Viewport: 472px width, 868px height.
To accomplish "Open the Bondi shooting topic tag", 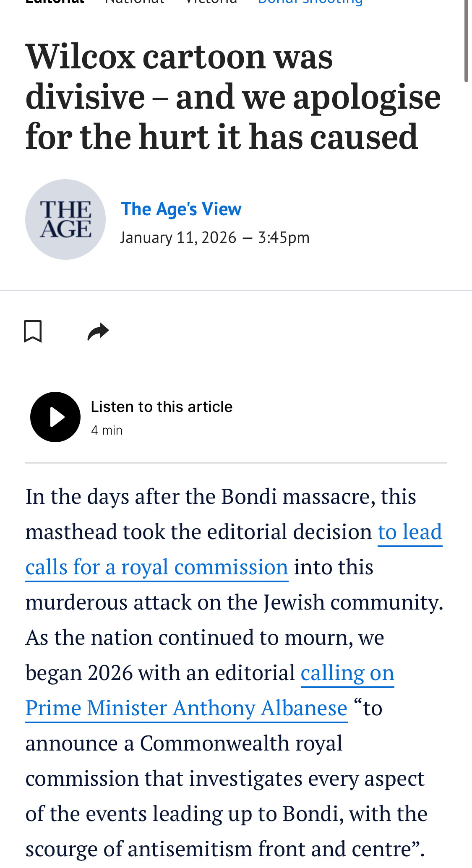I will [310, 2].
